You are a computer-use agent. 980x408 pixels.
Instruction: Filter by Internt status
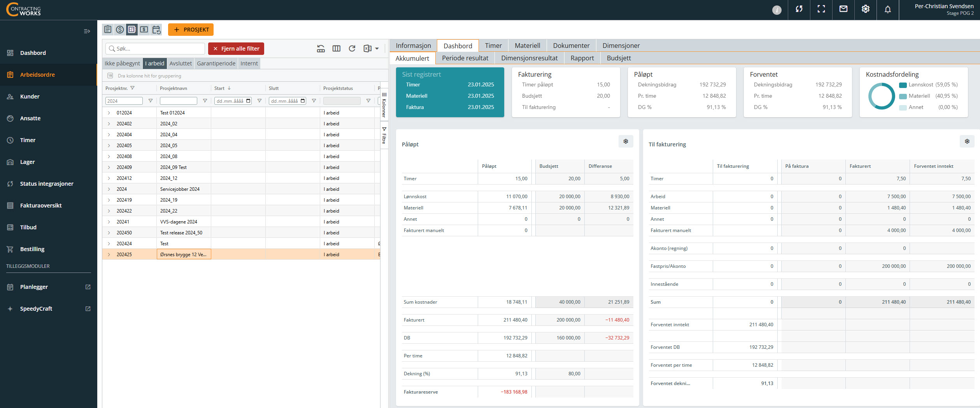click(249, 63)
